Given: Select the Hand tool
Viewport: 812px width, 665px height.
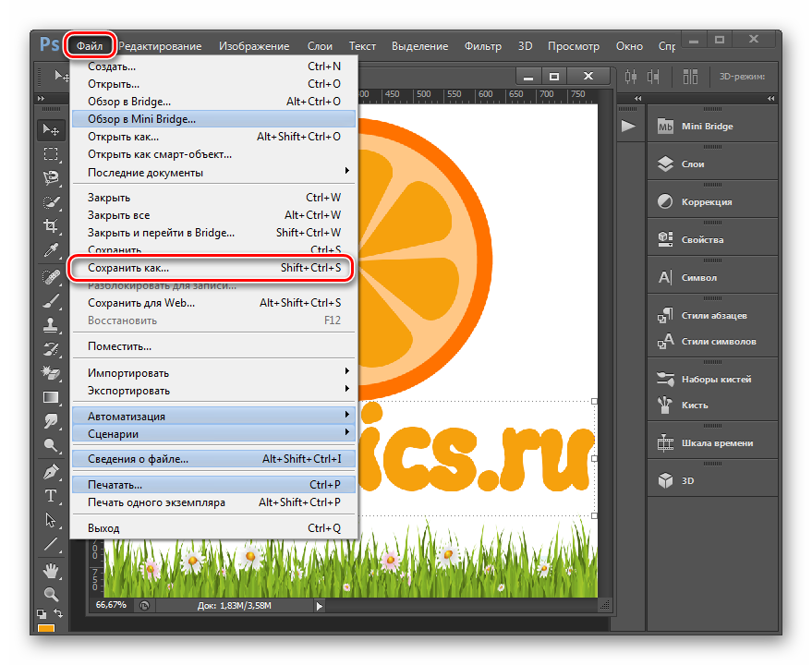Looking at the screenshot, I should (x=51, y=570).
